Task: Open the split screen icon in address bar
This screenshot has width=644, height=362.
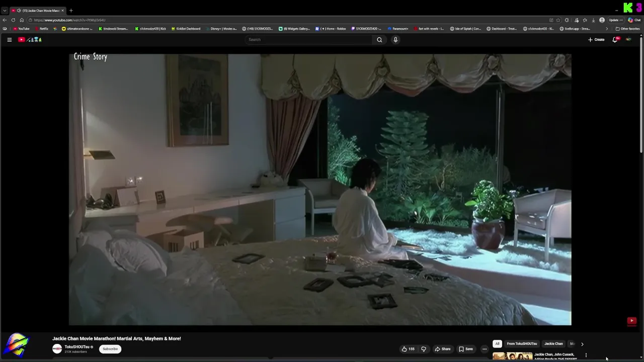Action: coord(551,20)
